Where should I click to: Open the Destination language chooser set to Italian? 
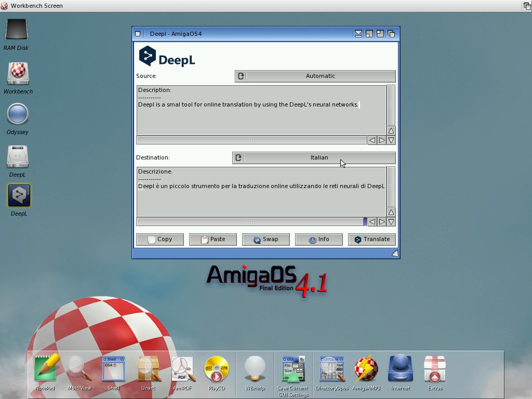pyautogui.click(x=319, y=158)
